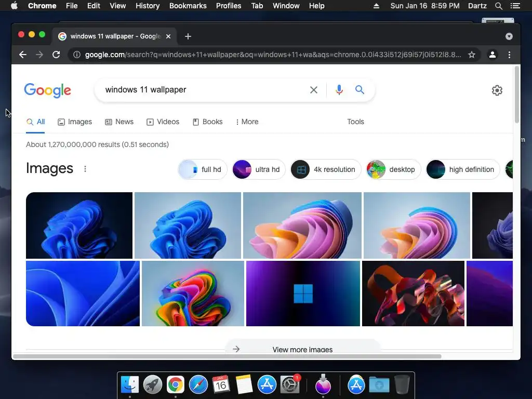The height and width of the screenshot is (399, 532).
Task: Open Windows logo purple wallpaper thumbnail
Action: (x=303, y=294)
